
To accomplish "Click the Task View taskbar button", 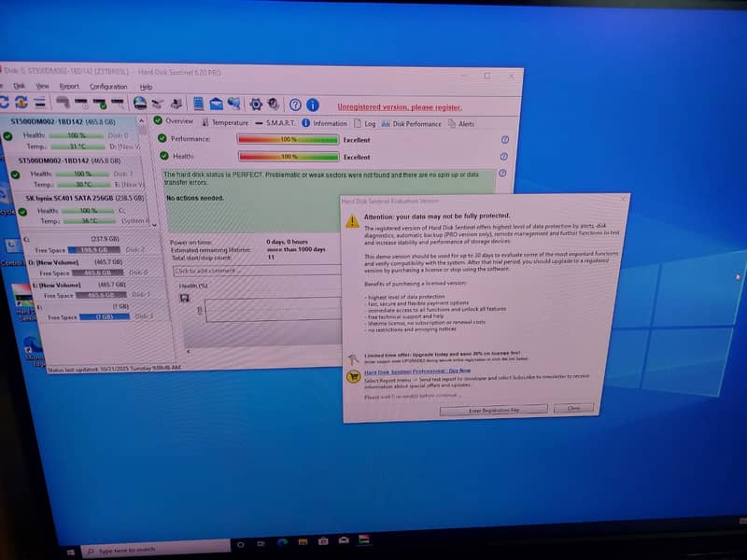I will point(261,543).
